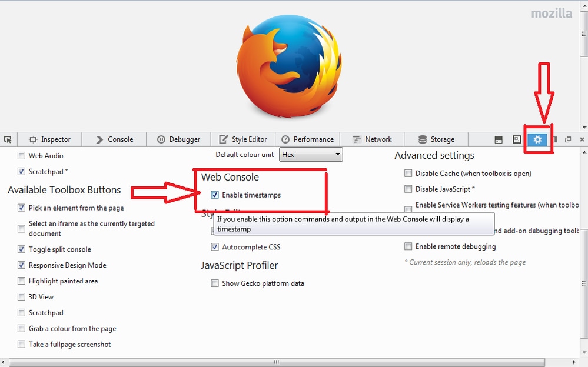Show toolbox in a separate window
This screenshot has height=367, width=588.
[x=568, y=139]
